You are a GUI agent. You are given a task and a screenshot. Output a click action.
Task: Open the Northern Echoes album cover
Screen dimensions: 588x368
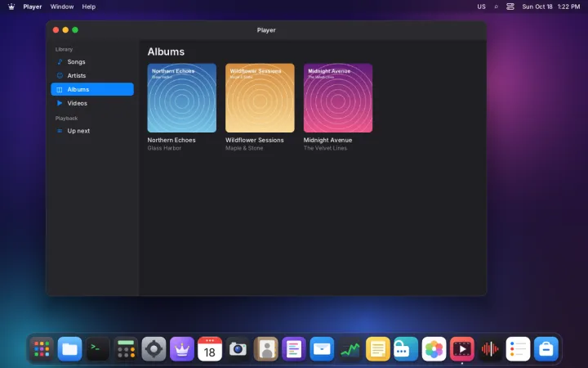point(182,98)
